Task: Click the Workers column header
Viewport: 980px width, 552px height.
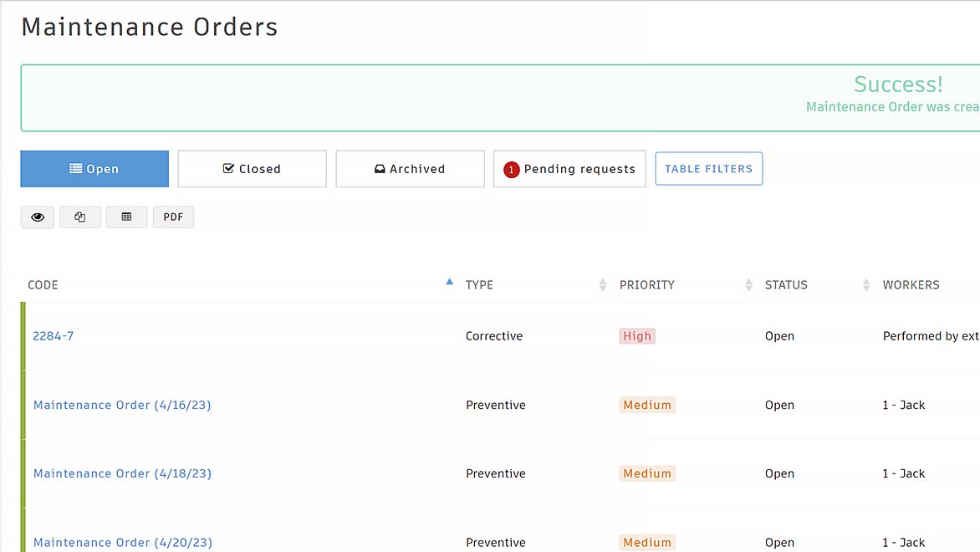Action: [x=911, y=285]
